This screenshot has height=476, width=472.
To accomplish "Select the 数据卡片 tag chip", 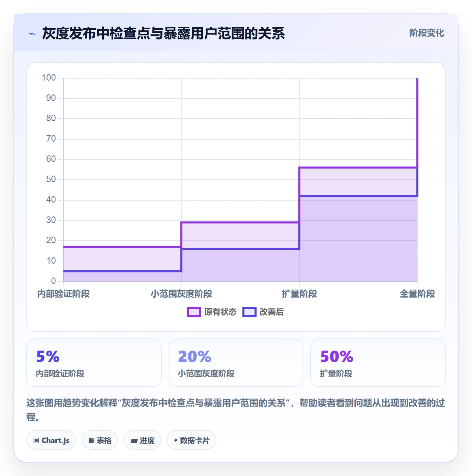I will [191, 440].
